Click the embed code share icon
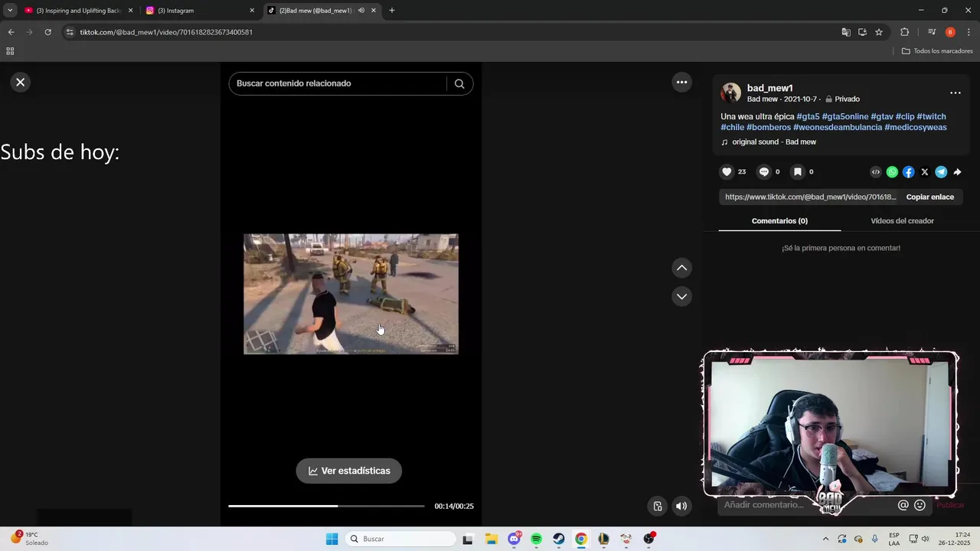The width and height of the screenshot is (980, 551). pyautogui.click(x=876, y=172)
